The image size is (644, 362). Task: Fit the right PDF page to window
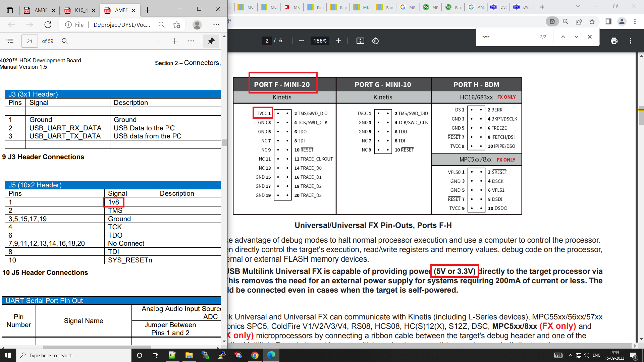(361, 41)
